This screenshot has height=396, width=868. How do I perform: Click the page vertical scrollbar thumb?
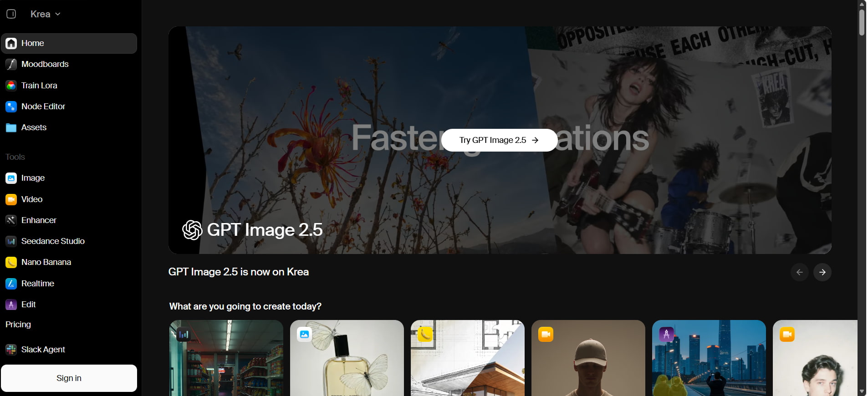point(862,22)
